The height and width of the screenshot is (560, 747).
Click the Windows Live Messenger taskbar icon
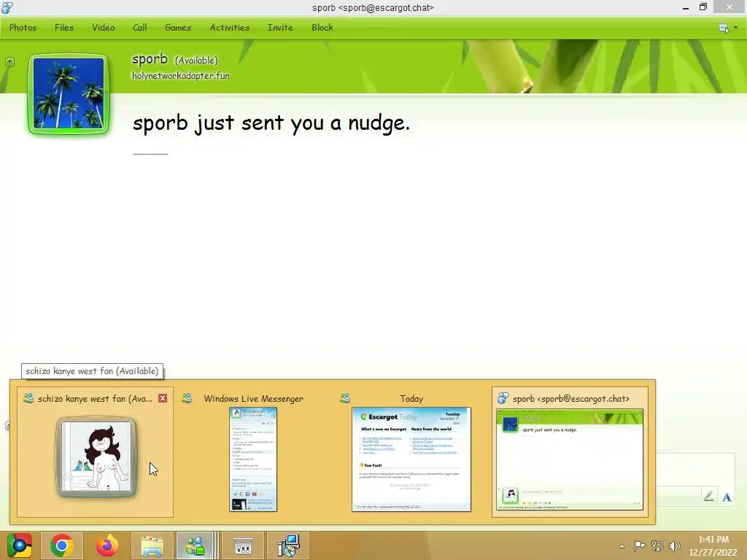(195, 545)
